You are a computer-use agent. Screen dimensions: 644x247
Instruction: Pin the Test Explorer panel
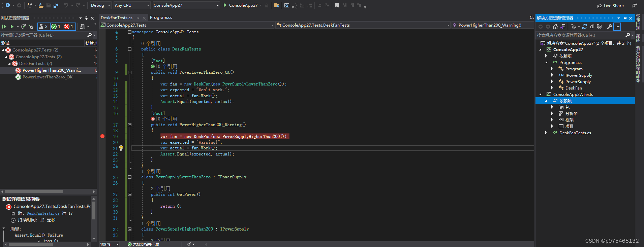[86, 18]
